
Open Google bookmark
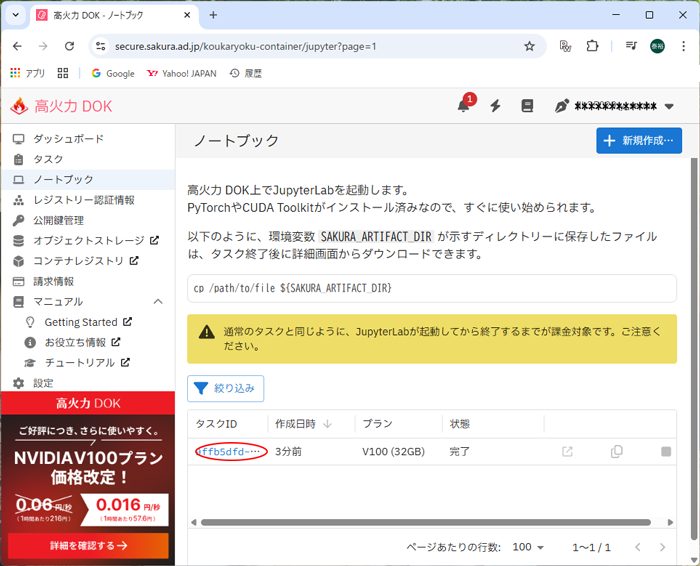point(113,73)
